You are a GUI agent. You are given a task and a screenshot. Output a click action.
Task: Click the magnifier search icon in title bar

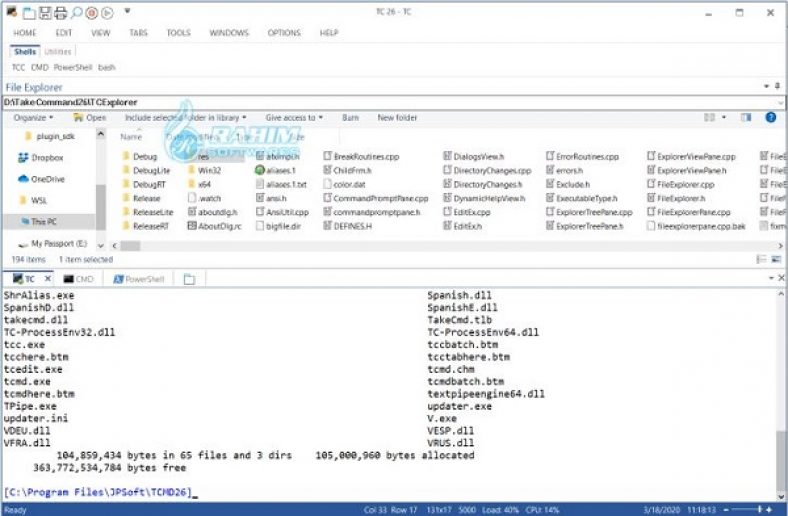tap(76, 13)
